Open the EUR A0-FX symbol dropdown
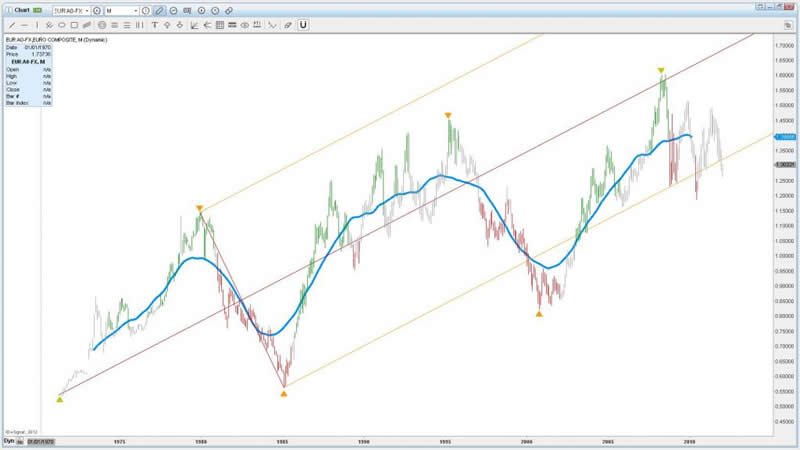Screen dimensions: 800x450 [87, 10]
